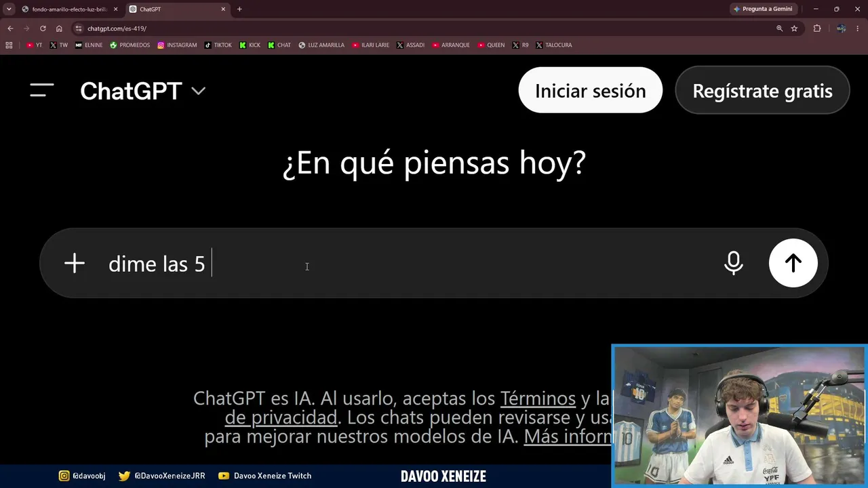Close the ChatGPT browser tab
This screenshot has width=868, height=488.
[223, 9]
